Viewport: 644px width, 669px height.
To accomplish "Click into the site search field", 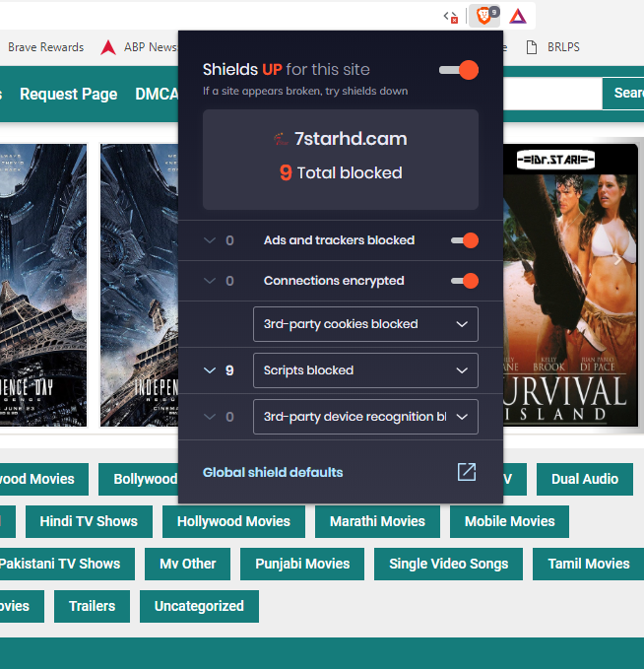I will point(552,94).
